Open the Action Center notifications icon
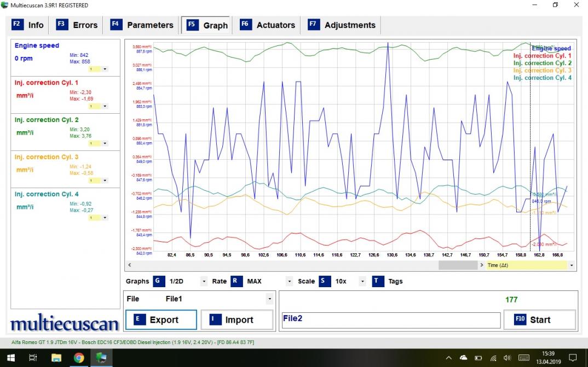 click(x=573, y=358)
